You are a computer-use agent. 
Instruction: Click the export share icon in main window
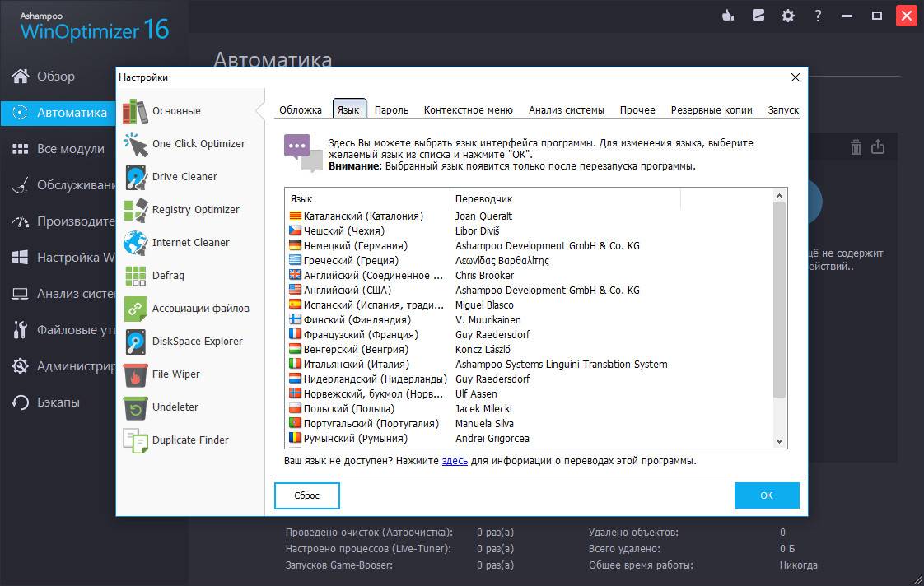point(878,146)
